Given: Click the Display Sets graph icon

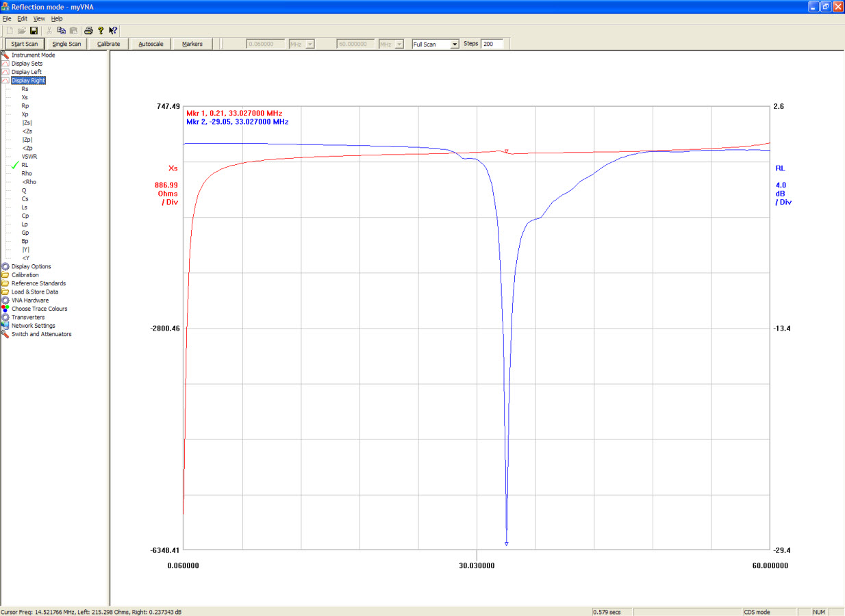Looking at the screenshot, I should (x=5, y=64).
